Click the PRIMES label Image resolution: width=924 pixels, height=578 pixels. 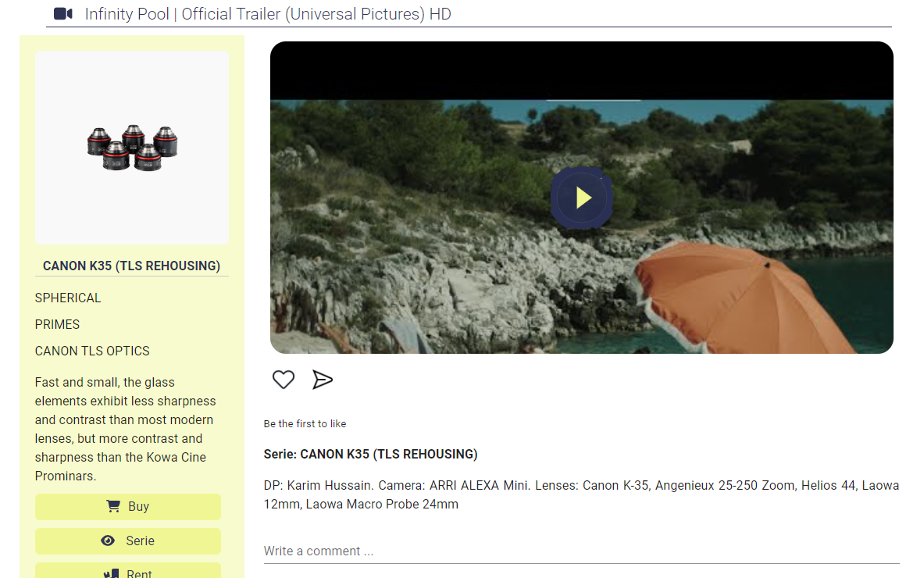(x=57, y=325)
